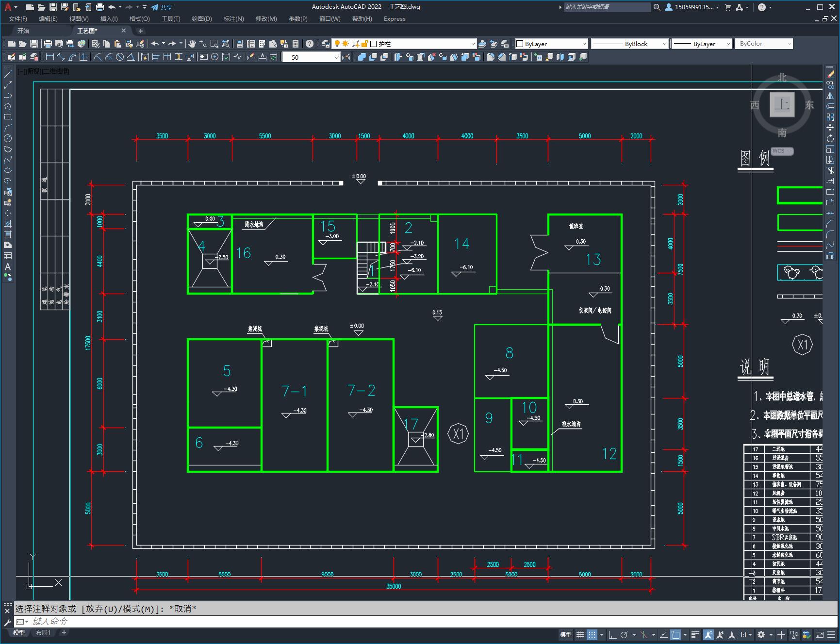Toggle layer lock icon in layer dropdown
Screen dimensions: 840x644
[x=364, y=44]
